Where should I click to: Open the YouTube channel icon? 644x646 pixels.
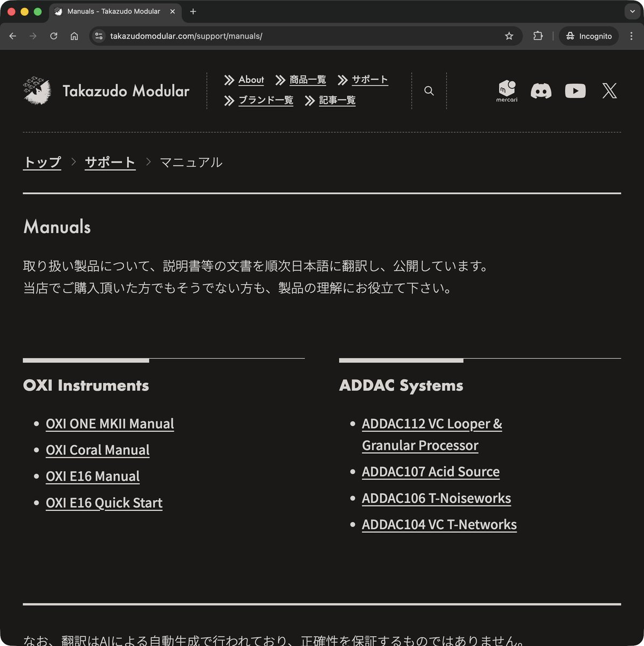pyautogui.click(x=575, y=90)
